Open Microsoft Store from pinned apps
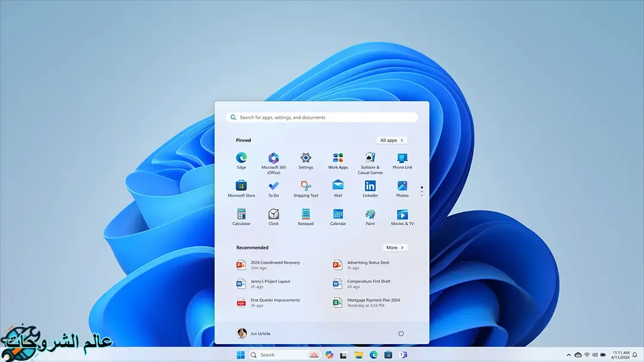The image size is (644, 362). pyautogui.click(x=241, y=189)
